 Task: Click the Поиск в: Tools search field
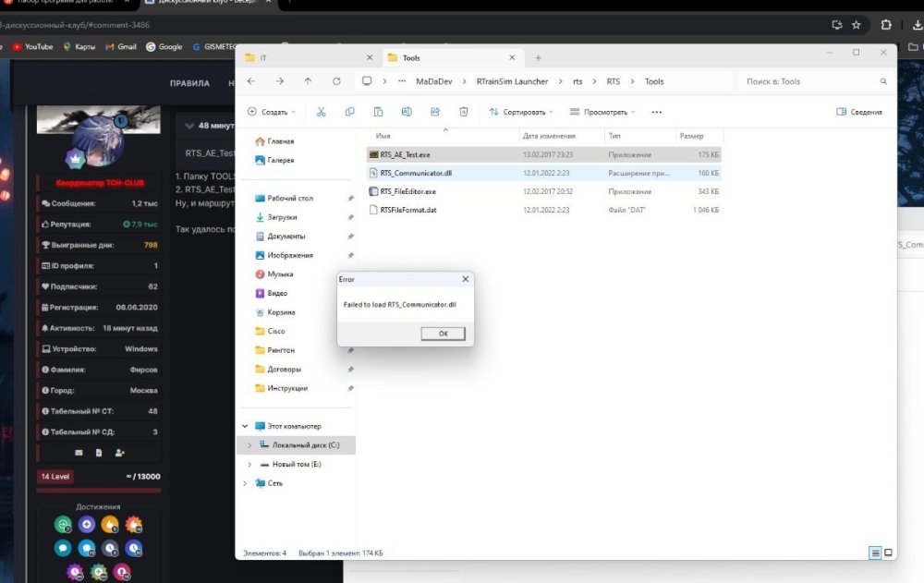click(810, 81)
